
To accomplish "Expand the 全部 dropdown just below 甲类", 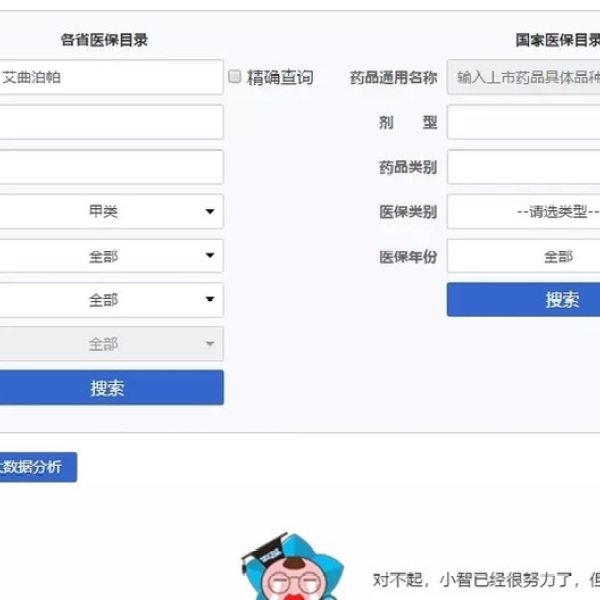I will pyautogui.click(x=111, y=256).
